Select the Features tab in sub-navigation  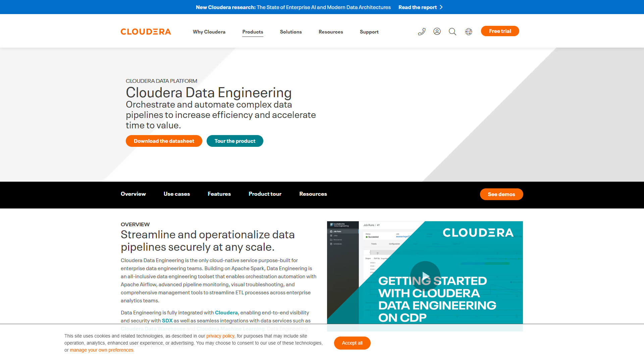coord(218,194)
